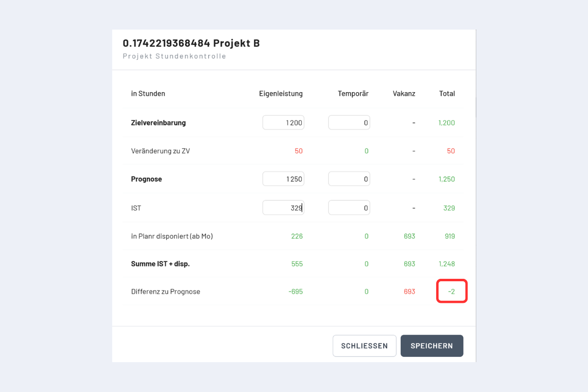This screenshot has height=392, width=588.
Task: Click the Projekt B dialog title
Action: pos(191,43)
